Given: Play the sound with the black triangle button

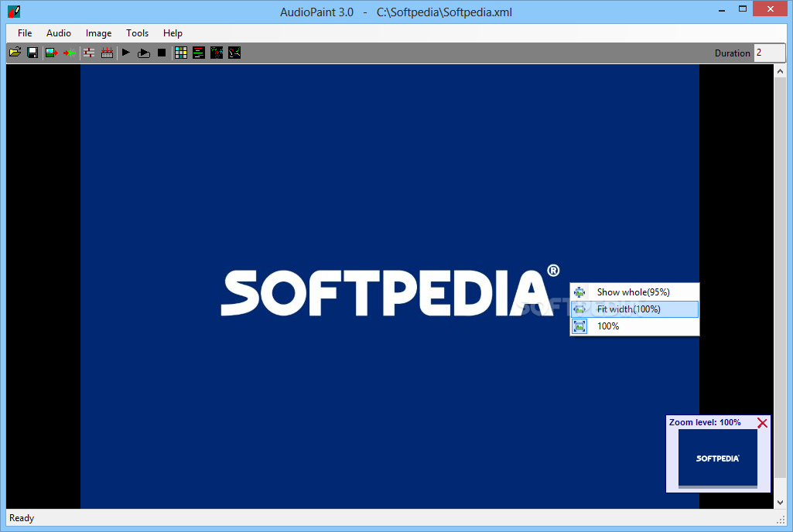Looking at the screenshot, I should point(126,53).
